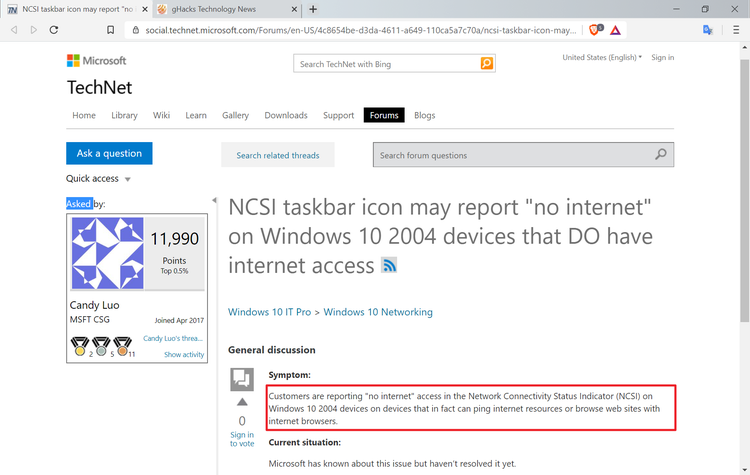Select the NCSI taskbar icon browser tab

(77, 9)
